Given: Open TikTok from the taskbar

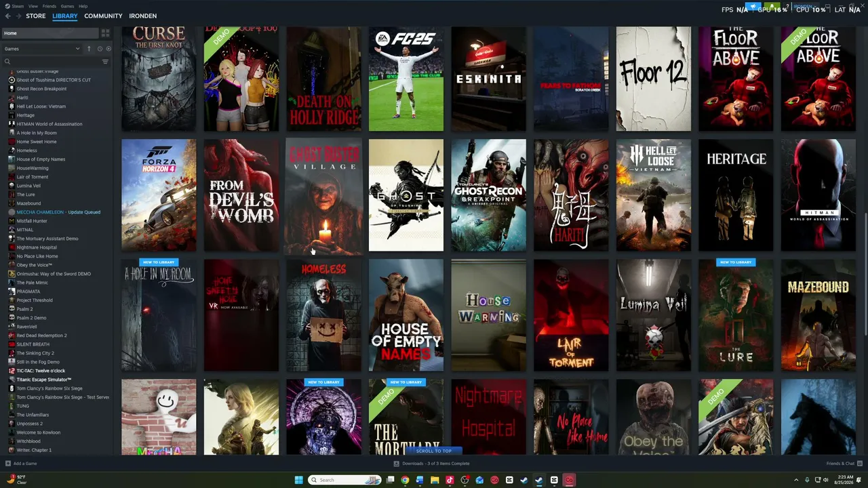Looking at the screenshot, I should pos(450,480).
